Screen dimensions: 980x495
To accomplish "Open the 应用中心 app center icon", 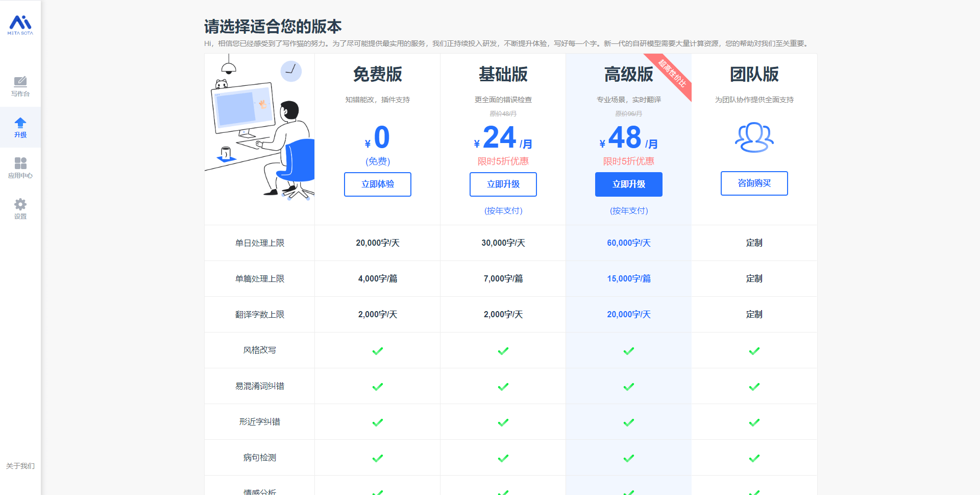I will (x=20, y=163).
